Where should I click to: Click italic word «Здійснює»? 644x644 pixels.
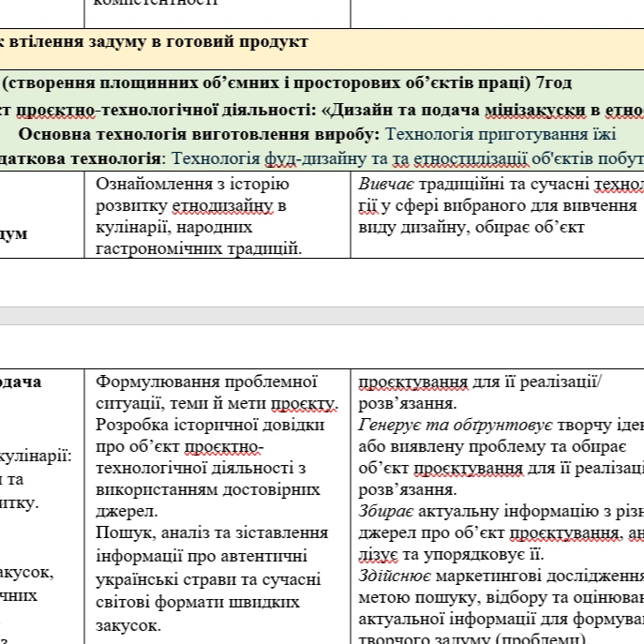[395, 577]
